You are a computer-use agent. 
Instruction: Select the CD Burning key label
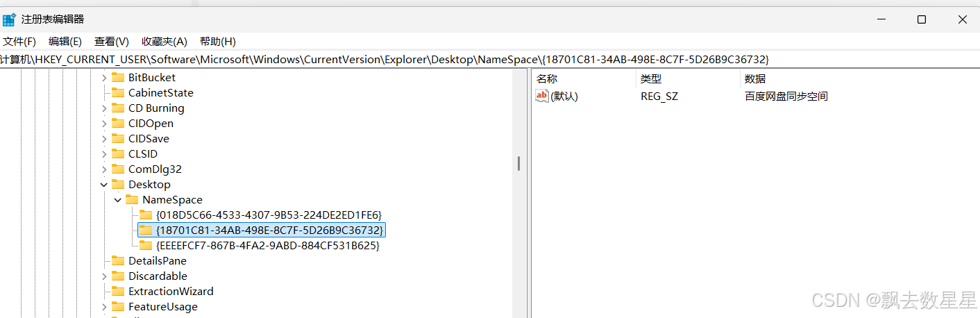[x=156, y=108]
